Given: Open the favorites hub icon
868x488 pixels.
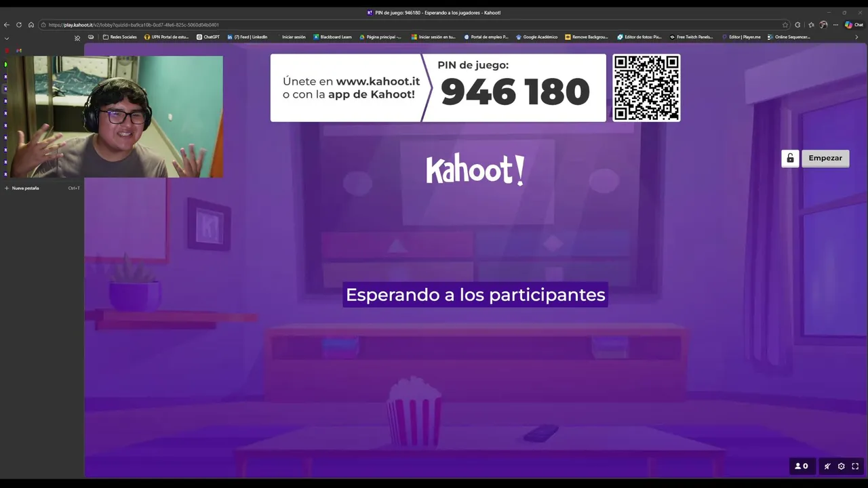Looking at the screenshot, I should point(811,24).
